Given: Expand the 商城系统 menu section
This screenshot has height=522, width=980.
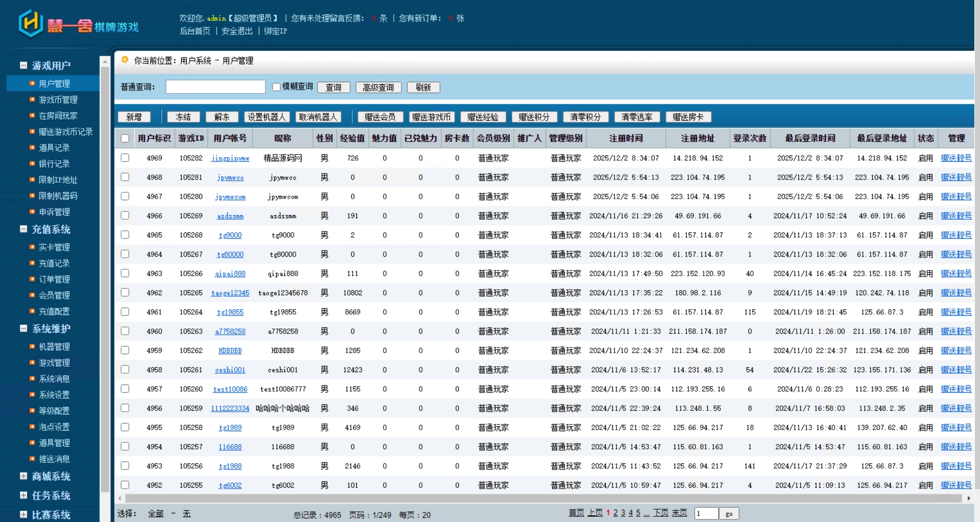Looking at the screenshot, I should click(x=24, y=476).
